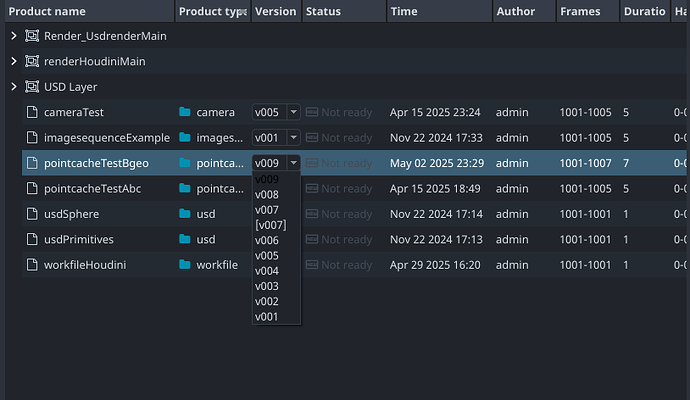This screenshot has height=400, width=690.
Task: Click the USD Layer group icon
Action: 32,87
